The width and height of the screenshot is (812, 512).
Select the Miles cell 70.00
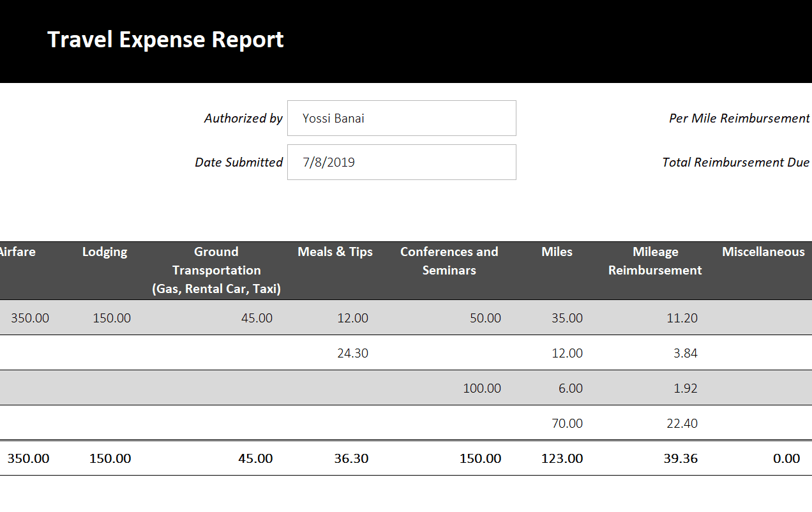(568, 423)
